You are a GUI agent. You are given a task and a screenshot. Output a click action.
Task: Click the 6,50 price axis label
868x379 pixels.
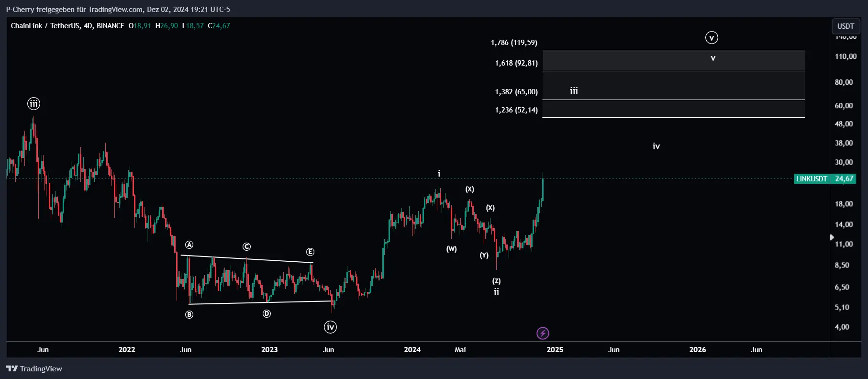[x=842, y=287]
